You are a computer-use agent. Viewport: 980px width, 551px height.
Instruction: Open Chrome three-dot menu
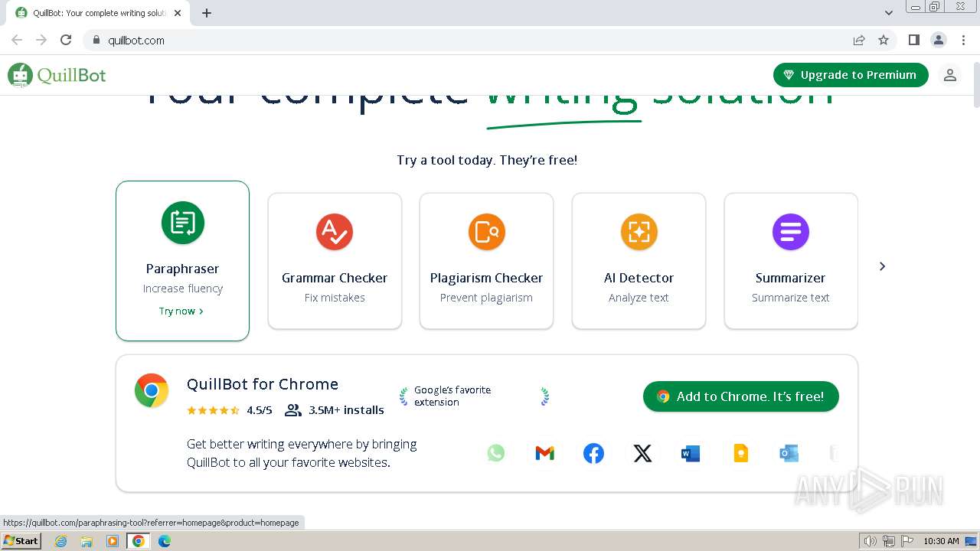[963, 40]
